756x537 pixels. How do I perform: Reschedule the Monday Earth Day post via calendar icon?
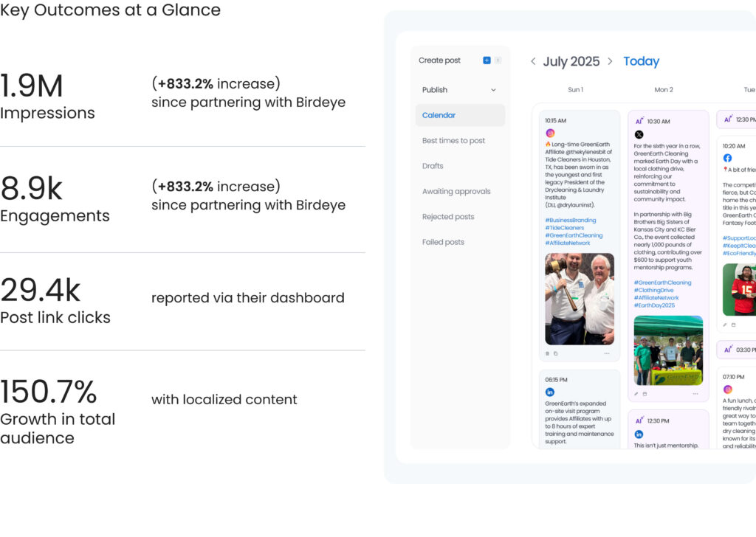pyautogui.click(x=645, y=394)
